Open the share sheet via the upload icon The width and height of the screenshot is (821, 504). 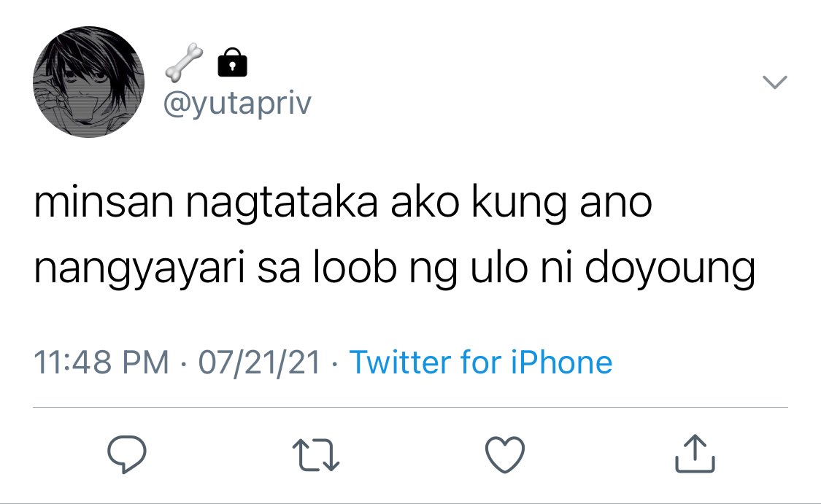click(x=695, y=454)
